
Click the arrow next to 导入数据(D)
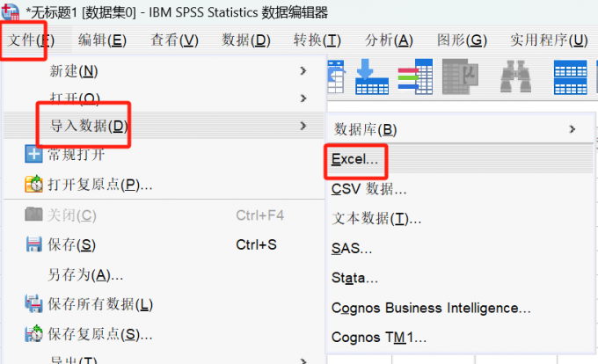tap(303, 126)
